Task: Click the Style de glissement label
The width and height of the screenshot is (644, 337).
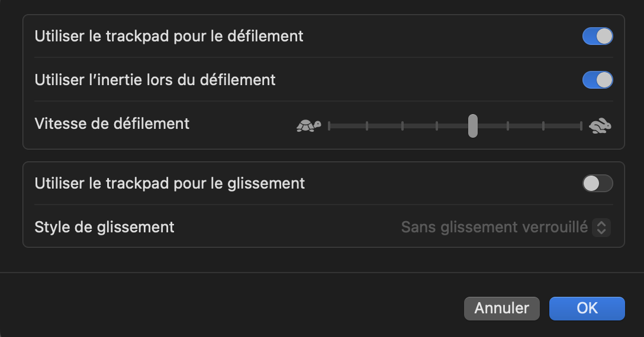Action: point(104,227)
